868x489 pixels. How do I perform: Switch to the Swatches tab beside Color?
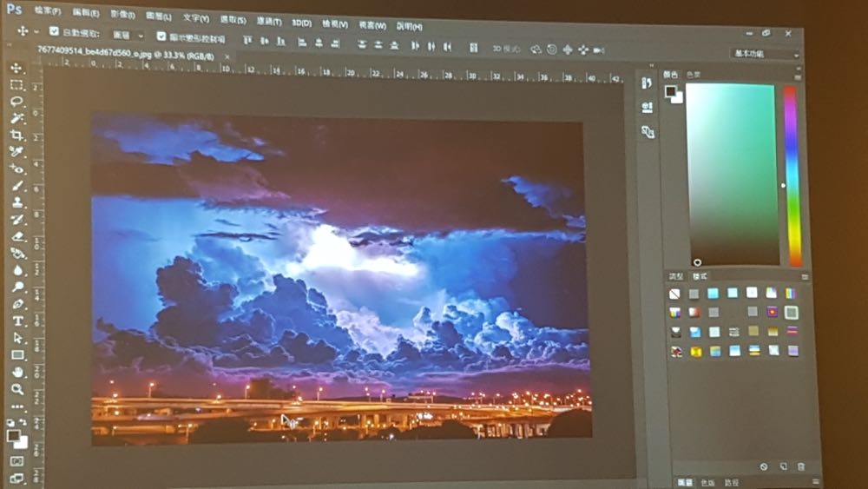(x=694, y=74)
